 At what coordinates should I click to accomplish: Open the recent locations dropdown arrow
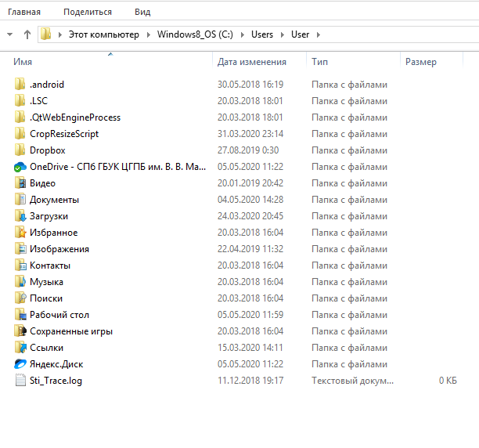tap(9, 34)
